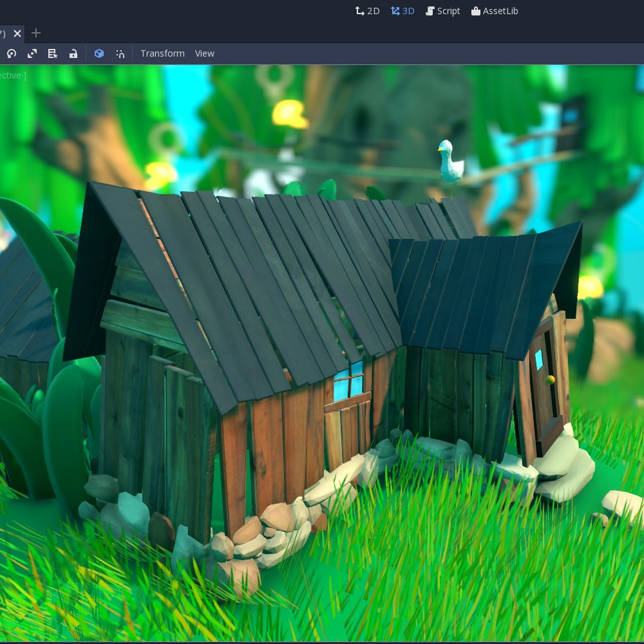The image size is (644, 644).
Task: Lock the selected object with padlock icon
Action: [x=73, y=53]
